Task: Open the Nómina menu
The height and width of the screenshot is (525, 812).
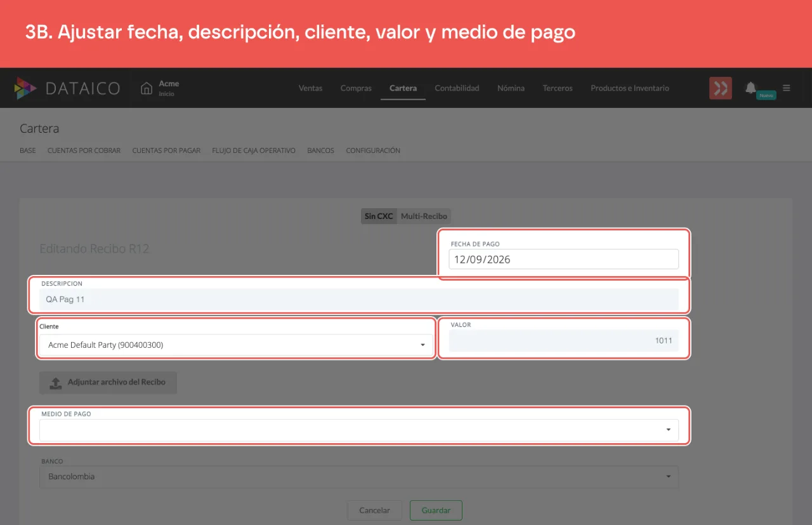Action: 511,88
